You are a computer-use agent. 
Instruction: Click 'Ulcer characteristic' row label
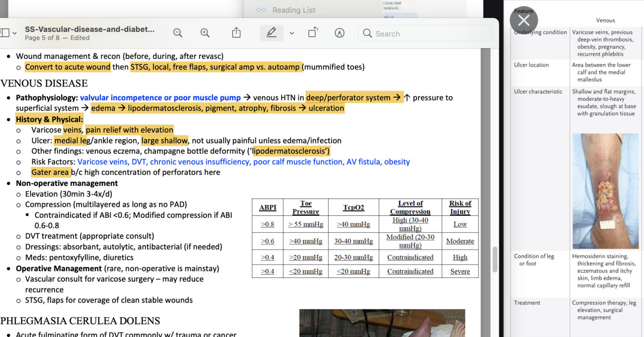[x=538, y=91]
